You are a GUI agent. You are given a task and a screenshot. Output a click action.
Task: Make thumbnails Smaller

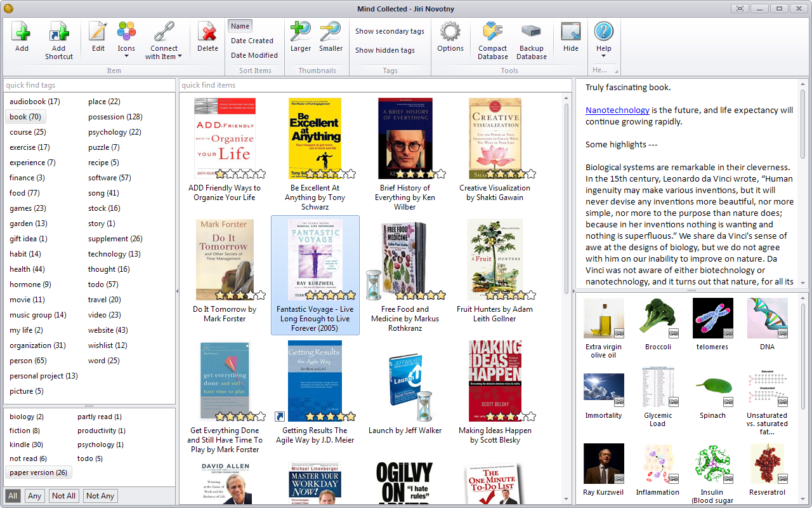pos(331,31)
